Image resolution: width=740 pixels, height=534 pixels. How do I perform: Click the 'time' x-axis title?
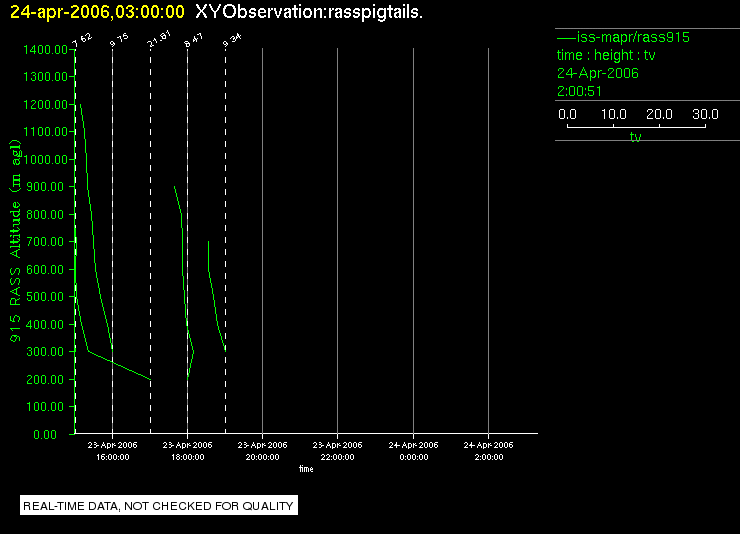coord(306,469)
